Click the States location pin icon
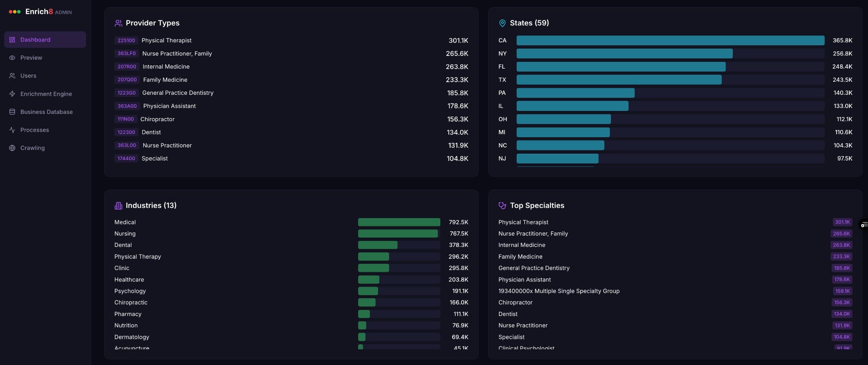The image size is (868, 365). pos(502,23)
